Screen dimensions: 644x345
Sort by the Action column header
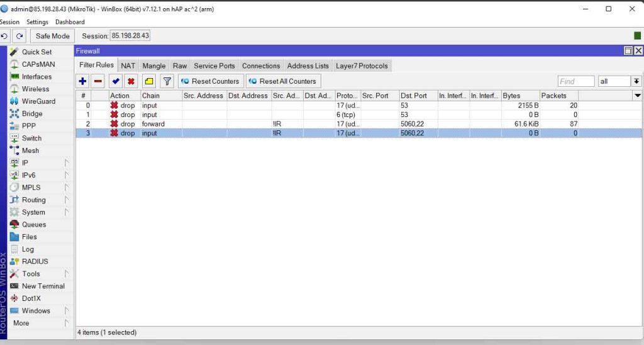click(x=125, y=96)
